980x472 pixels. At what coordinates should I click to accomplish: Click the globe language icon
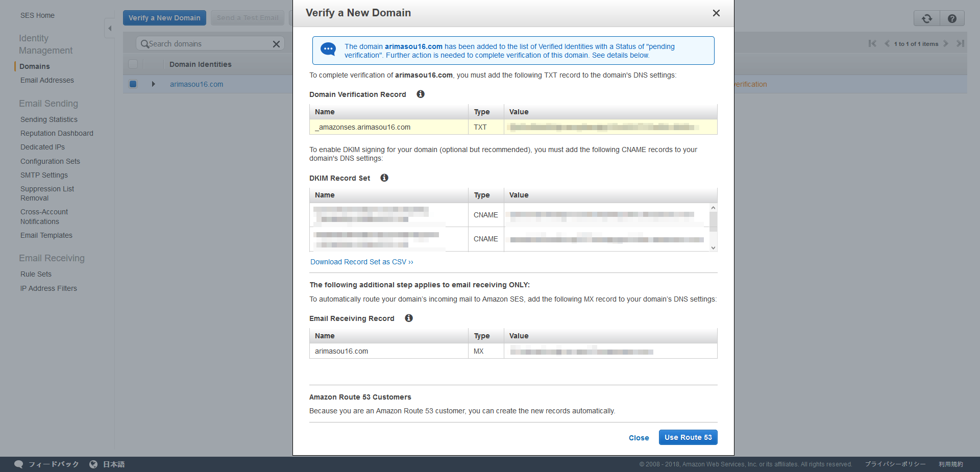click(93, 464)
